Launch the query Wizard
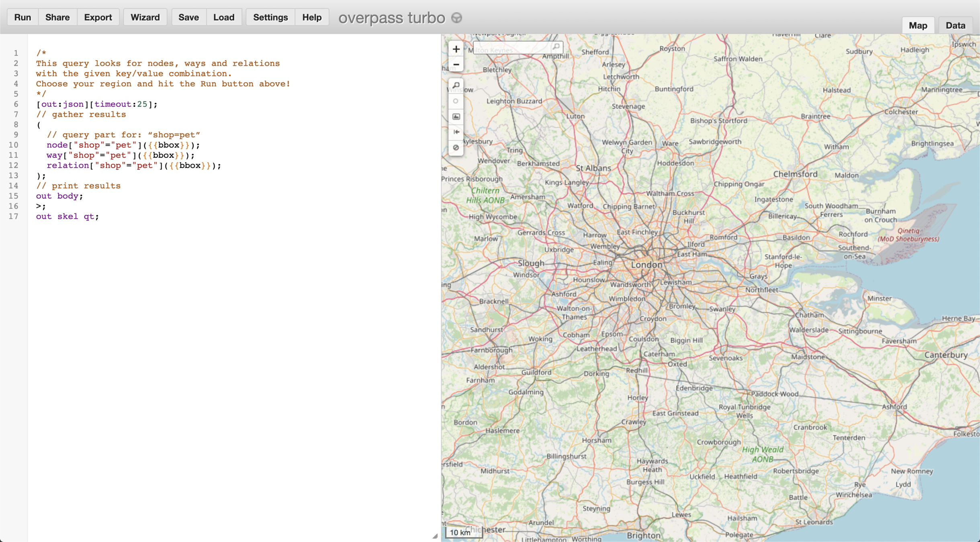This screenshot has width=980, height=542. tap(145, 17)
